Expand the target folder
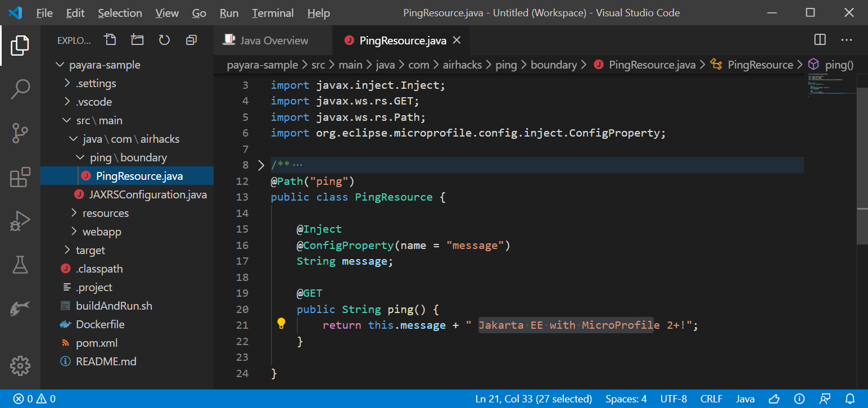868x408 pixels. 90,250
